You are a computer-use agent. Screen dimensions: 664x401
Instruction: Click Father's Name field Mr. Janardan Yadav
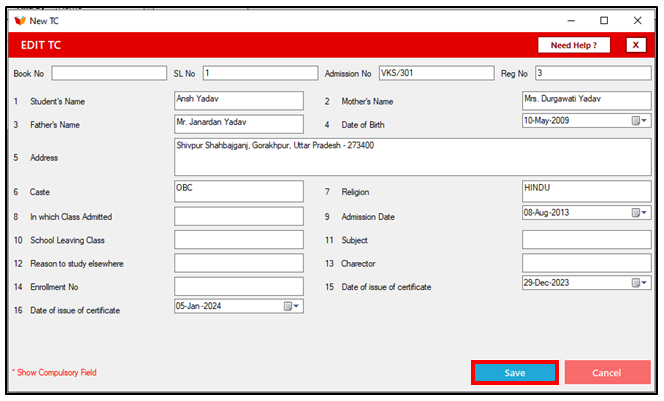coord(239,124)
